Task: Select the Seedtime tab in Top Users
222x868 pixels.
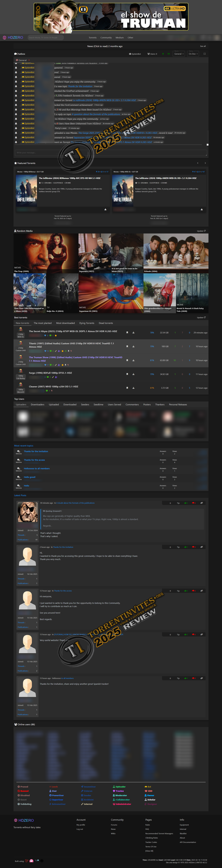Action: pos(99,405)
